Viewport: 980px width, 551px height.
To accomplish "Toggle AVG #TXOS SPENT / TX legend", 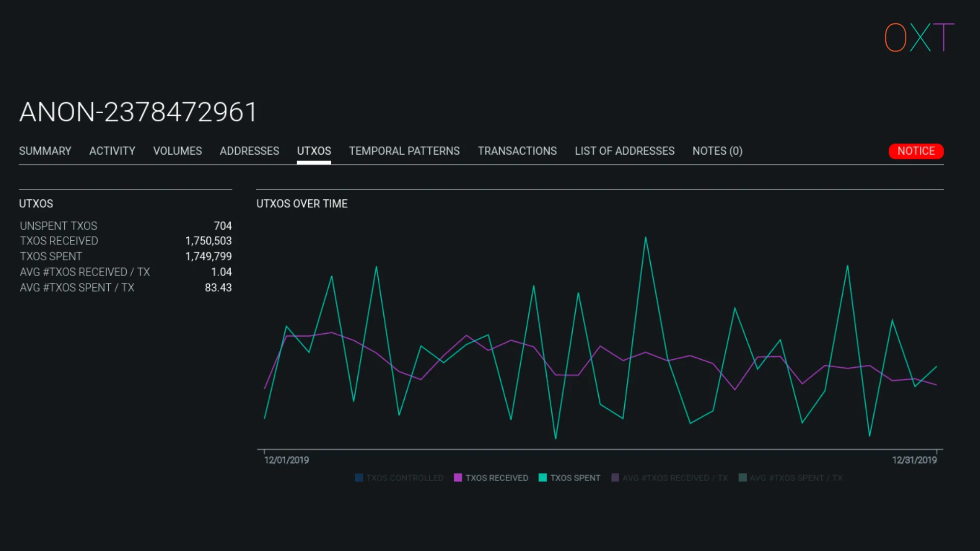I will (795, 478).
